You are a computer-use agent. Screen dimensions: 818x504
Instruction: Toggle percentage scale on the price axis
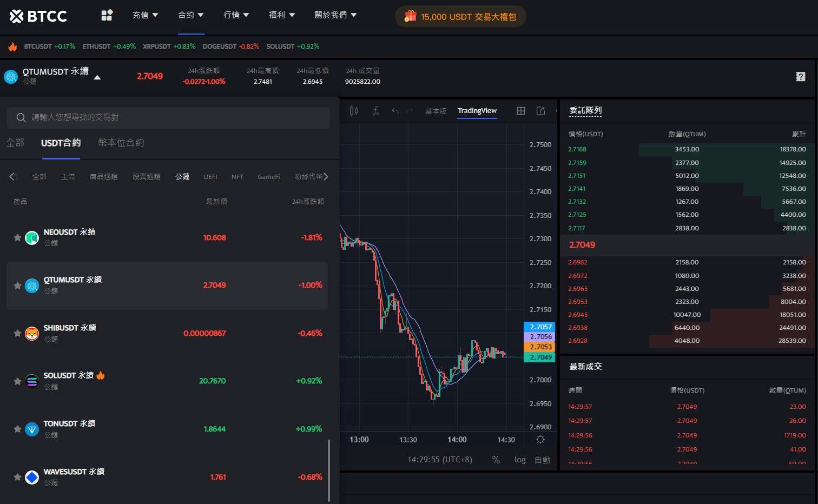[x=496, y=459]
